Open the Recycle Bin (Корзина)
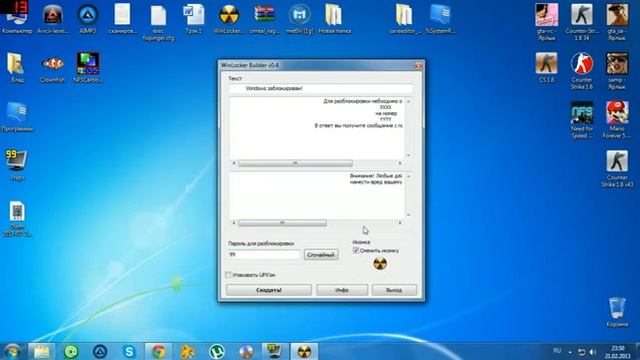The height and width of the screenshot is (360, 640). tap(617, 312)
